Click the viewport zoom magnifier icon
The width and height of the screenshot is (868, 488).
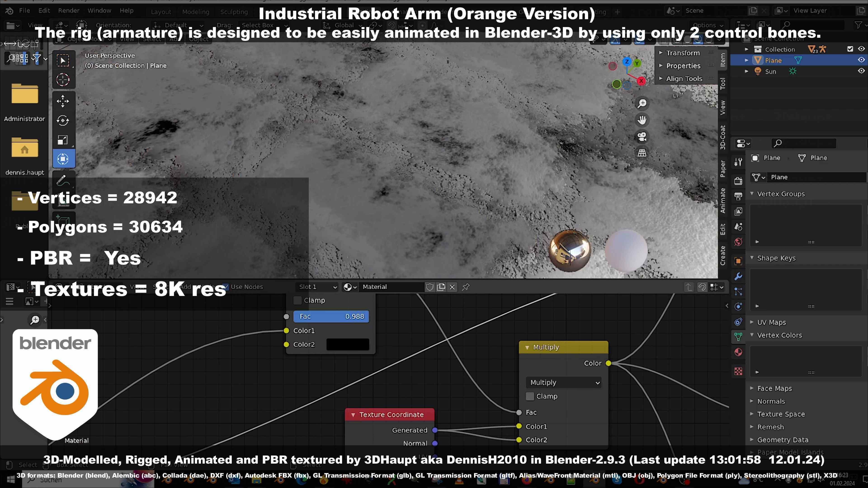point(642,103)
